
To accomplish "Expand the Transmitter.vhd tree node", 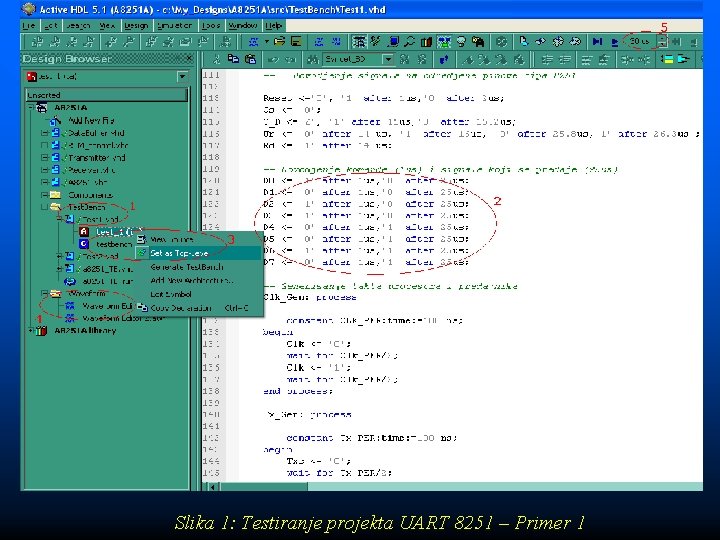I will click(x=44, y=158).
